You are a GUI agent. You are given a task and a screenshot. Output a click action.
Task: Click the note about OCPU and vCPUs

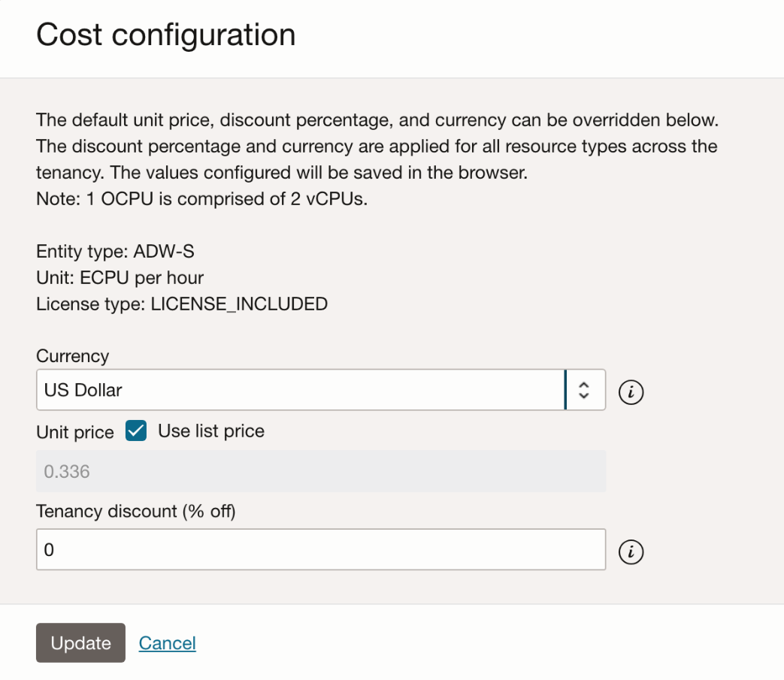point(201,200)
